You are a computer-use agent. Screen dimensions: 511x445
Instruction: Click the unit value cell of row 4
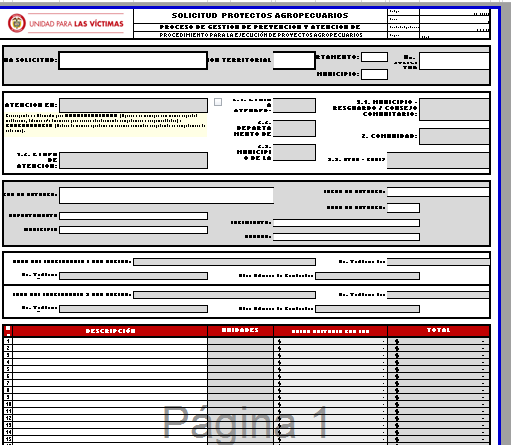(x=330, y=362)
